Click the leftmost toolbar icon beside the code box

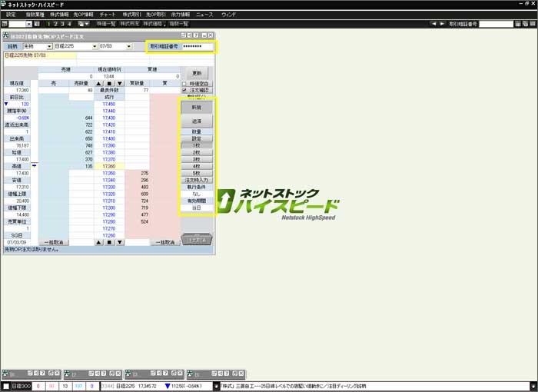coord(5,24)
